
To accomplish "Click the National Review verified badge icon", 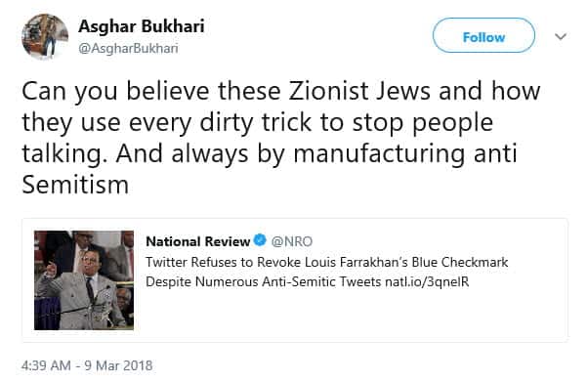I will pyautogui.click(x=260, y=239).
